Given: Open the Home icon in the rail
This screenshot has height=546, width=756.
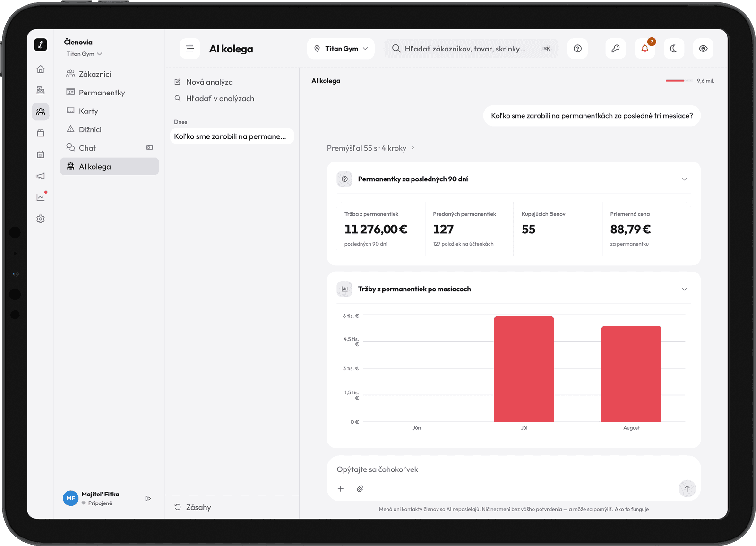Looking at the screenshot, I should (x=41, y=69).
